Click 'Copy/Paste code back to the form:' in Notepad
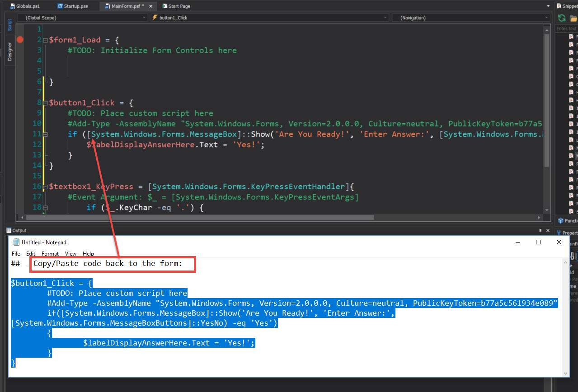The width and height of the screenshot is (578, 392). (108, 263)
